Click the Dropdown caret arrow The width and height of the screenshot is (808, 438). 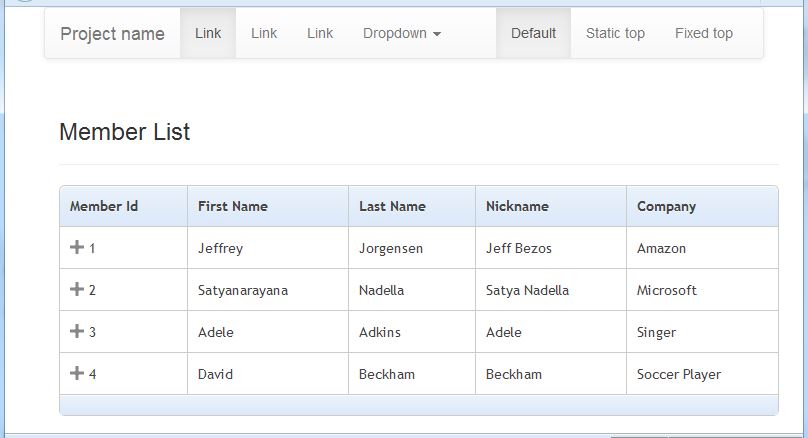click(x=437, y=35)
